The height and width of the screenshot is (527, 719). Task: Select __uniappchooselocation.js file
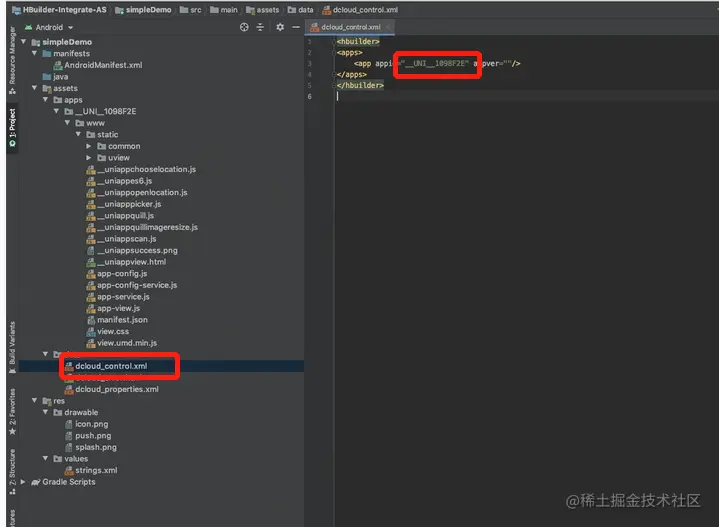tap(141, 169)
